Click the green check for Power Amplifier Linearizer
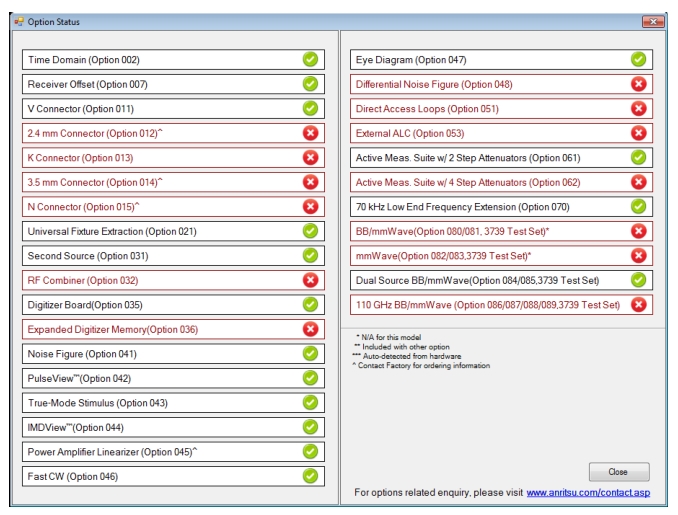This screenshot has height=515, width=678. (310, 451)
